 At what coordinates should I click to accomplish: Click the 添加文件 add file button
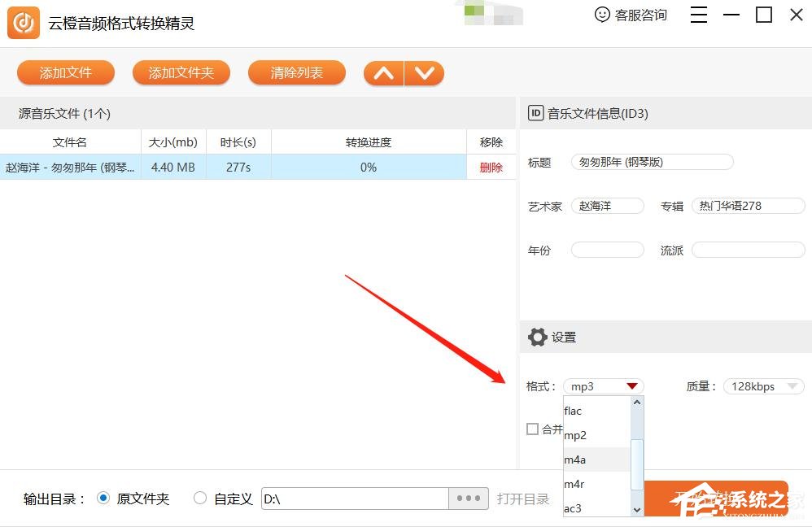65,72
